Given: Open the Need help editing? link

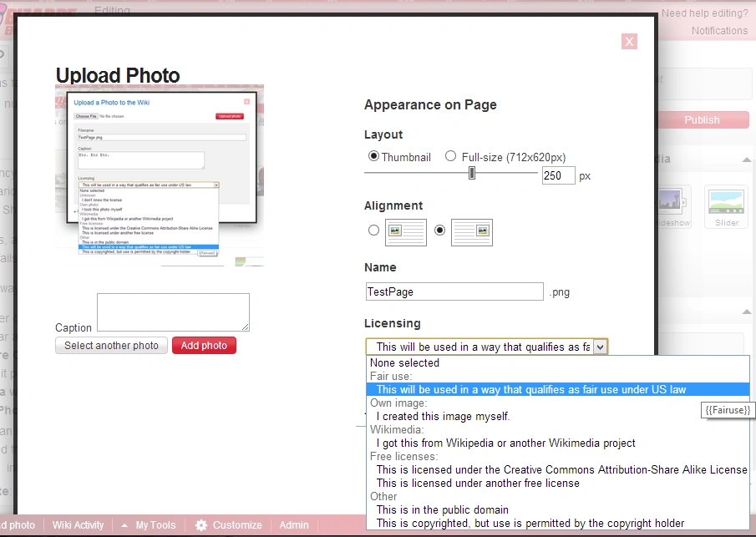Looking at the screenshot, I should (704, 13).
